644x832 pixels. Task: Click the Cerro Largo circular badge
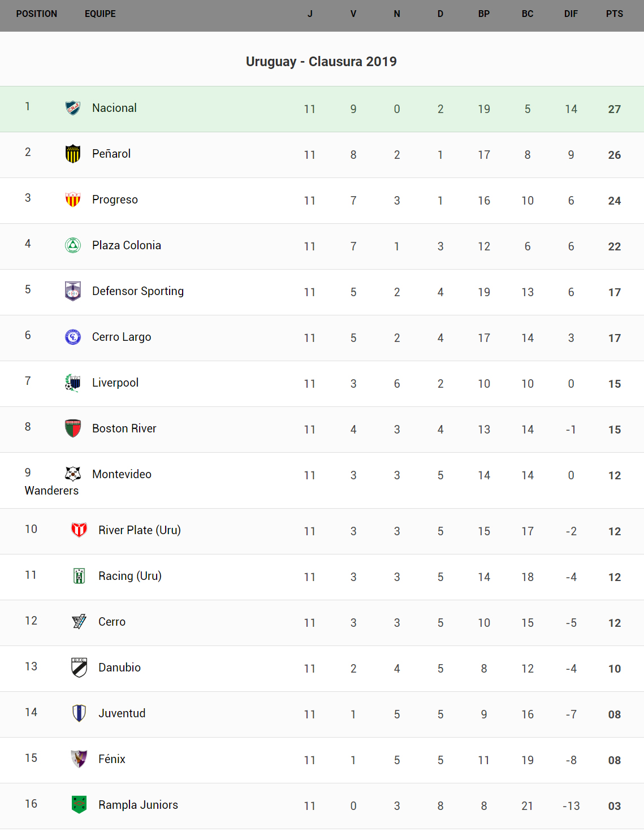click(73, 337)
